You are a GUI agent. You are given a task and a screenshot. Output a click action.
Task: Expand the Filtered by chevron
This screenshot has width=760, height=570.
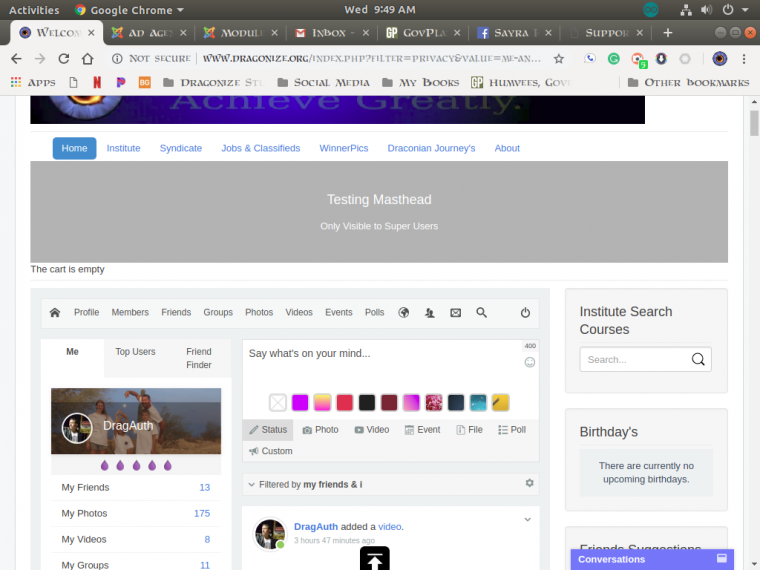pos(251,484)
